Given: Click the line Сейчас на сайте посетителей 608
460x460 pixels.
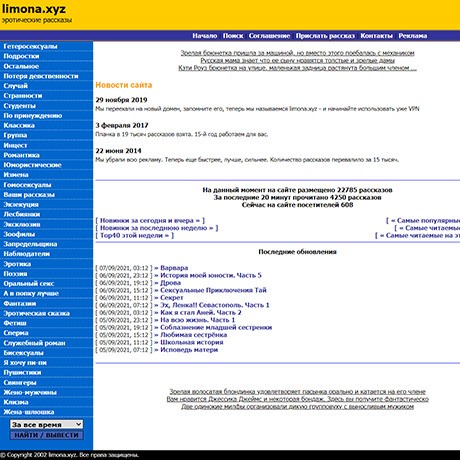Looking at the screenshot, I should click(297, 205).
